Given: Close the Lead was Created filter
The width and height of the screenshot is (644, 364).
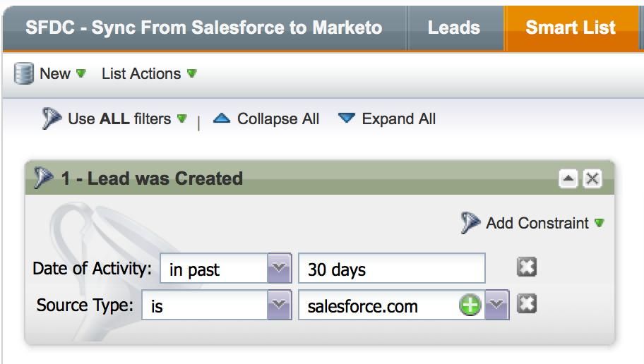Looking at the screenshot, I should [592, 179].
